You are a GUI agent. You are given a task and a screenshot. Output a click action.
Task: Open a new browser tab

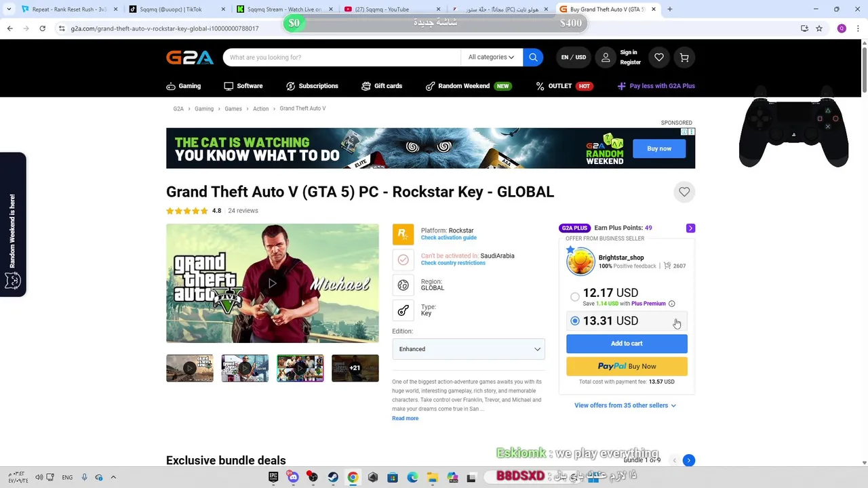[x=670, y=9]
